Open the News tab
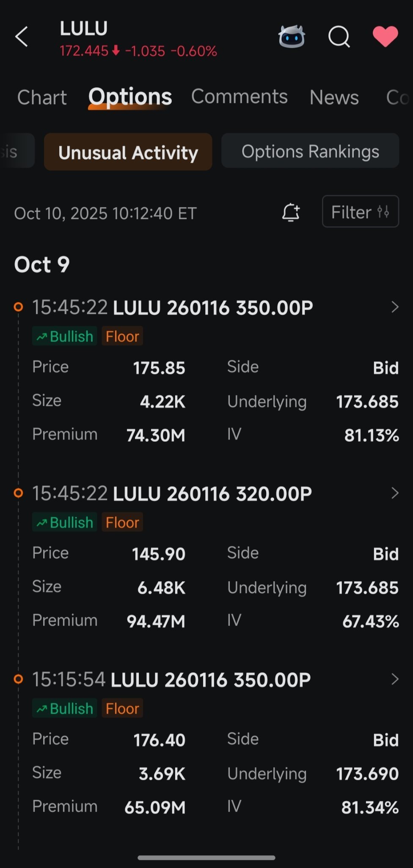This screenshot has height=868, width=413. point(334,97)
